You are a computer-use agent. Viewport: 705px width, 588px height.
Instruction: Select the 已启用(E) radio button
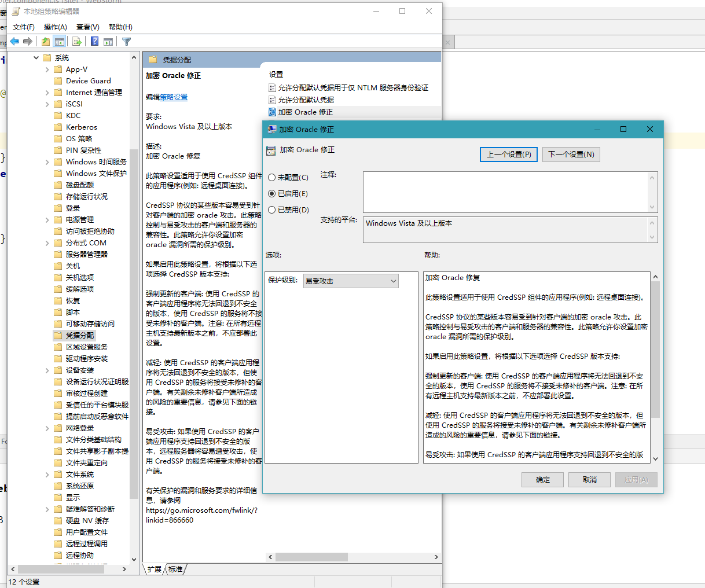click(x=271, y=194)
